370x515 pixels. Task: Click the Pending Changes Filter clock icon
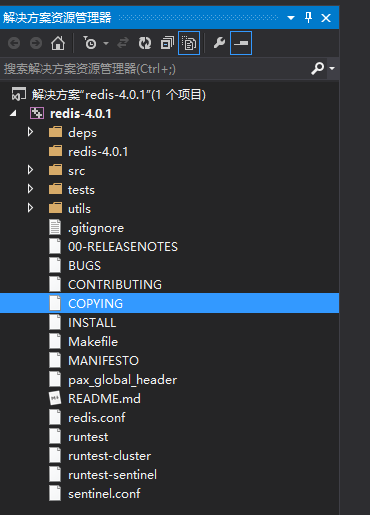point(89,43)
